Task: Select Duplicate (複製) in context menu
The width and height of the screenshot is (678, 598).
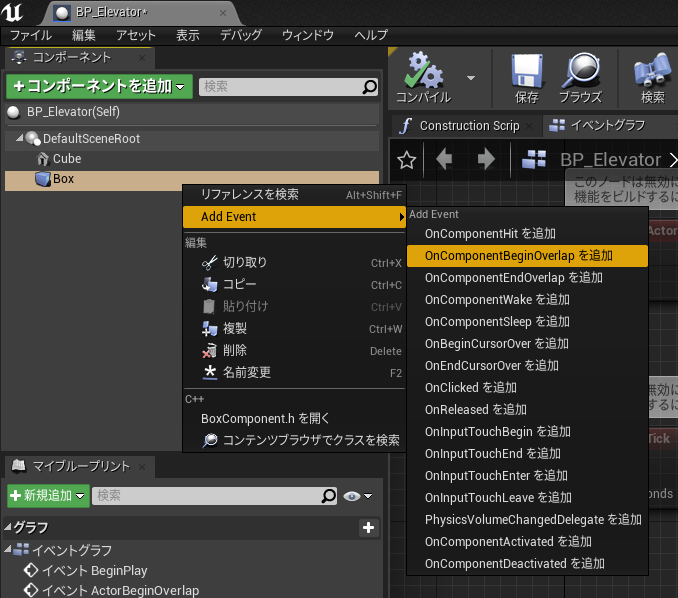Action: (x=295, y=329)
